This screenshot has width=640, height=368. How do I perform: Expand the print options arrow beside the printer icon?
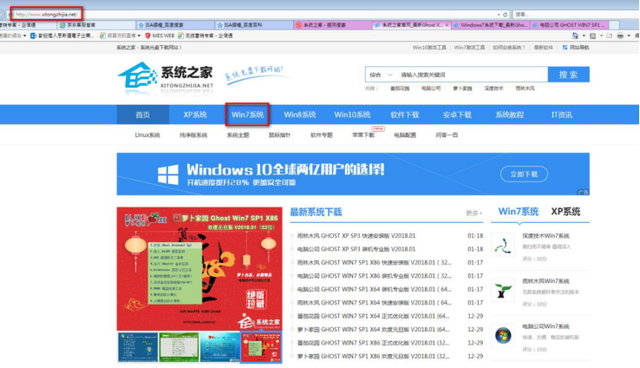click(629, 36)
